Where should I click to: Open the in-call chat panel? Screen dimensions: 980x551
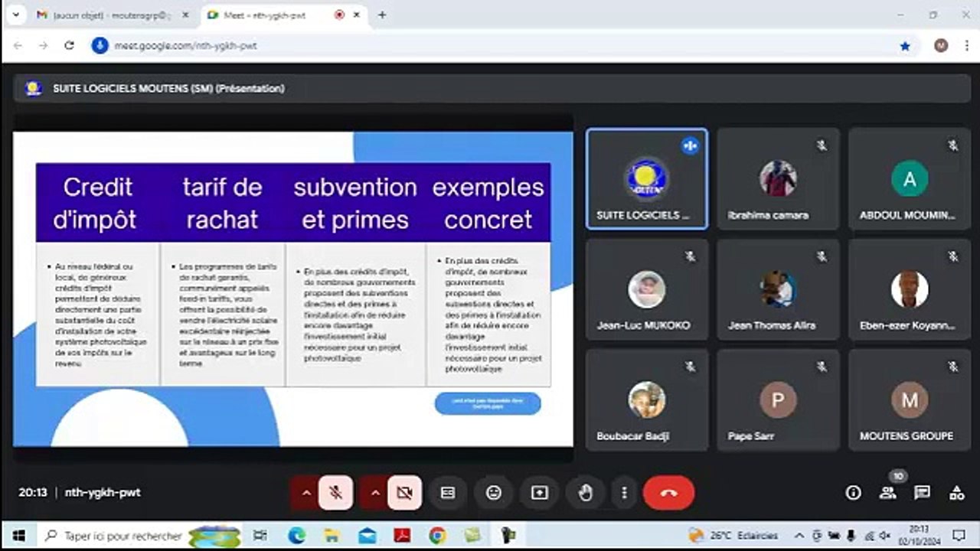pos(923,493)
